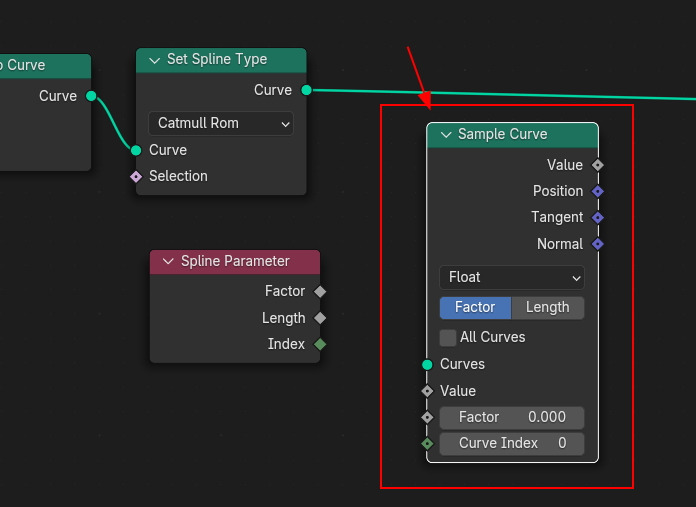Open the Float data type dropdown
The image size is (696, 507).
(x=512, y=277)
